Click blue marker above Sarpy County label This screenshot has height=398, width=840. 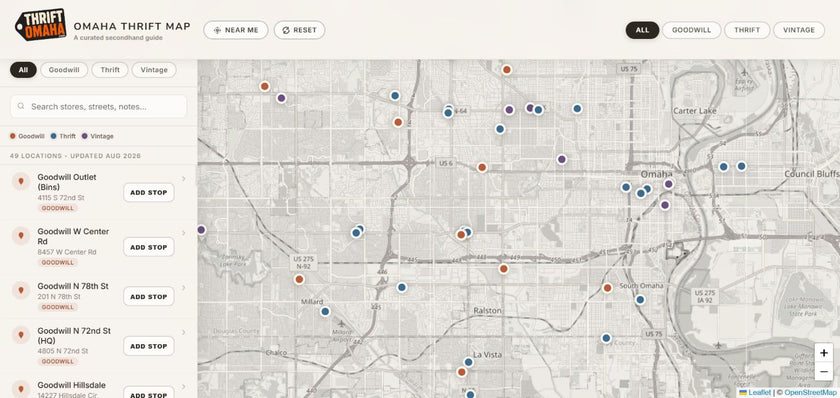coord(606,338)
